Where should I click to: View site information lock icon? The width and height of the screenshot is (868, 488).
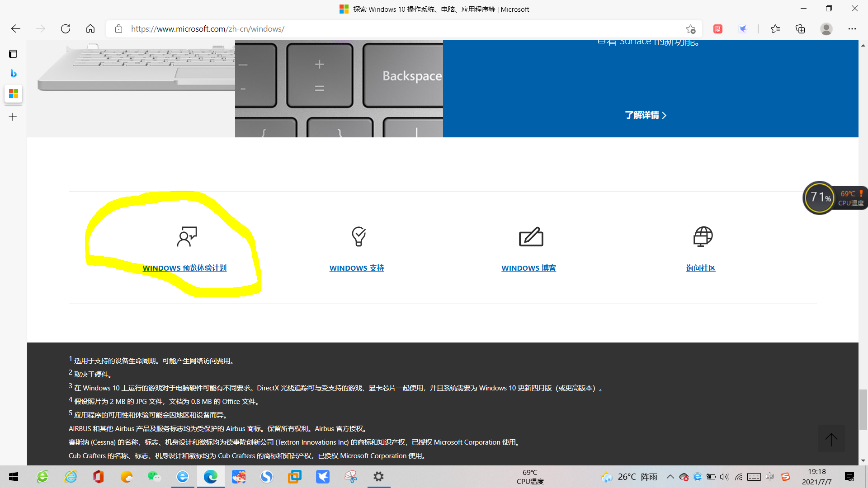tap(118, 29)
